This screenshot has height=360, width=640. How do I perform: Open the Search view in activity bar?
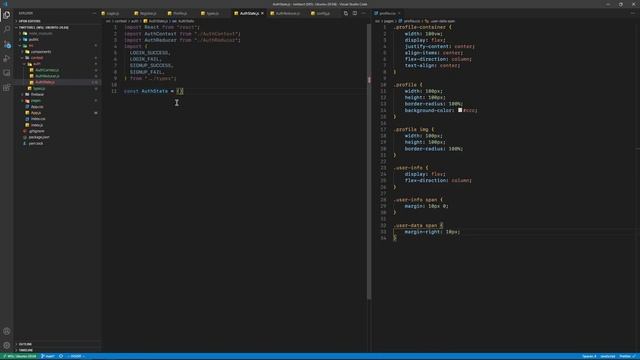coord(7,29)
